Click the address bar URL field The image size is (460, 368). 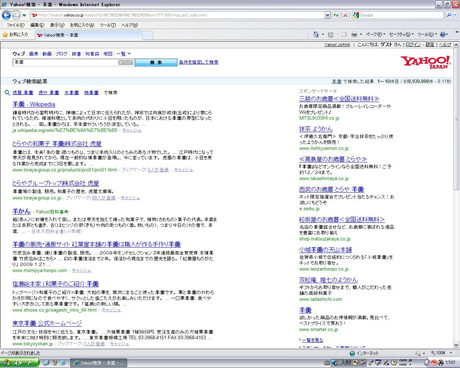tap(177, 15)
